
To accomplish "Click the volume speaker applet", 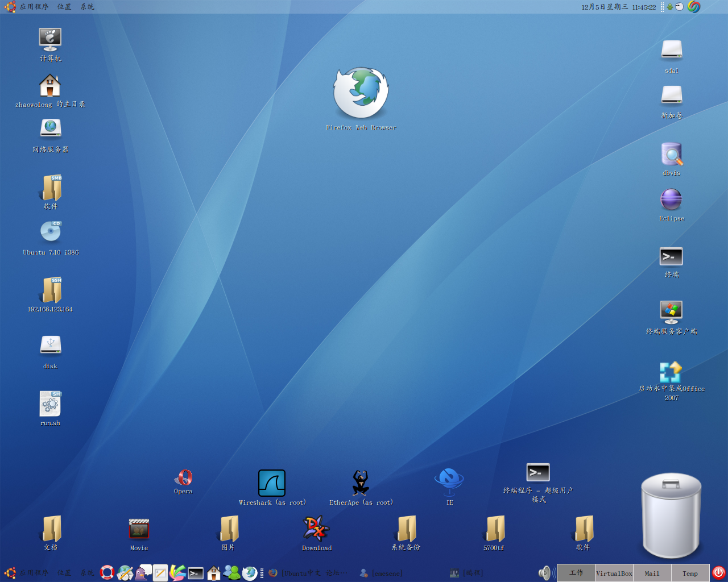I will [547, 573].
